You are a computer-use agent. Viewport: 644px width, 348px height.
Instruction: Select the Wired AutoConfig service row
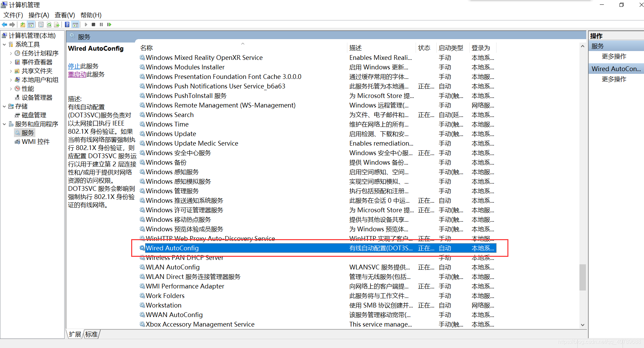[318, 248]
